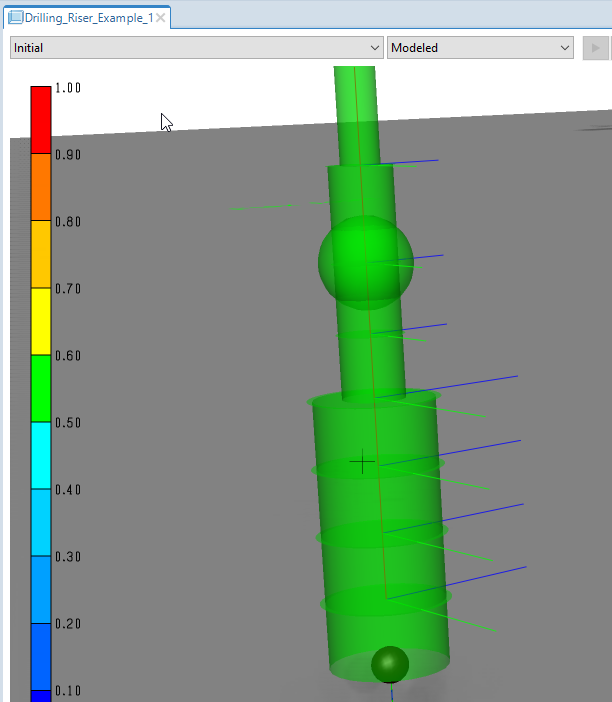Screen dimensions: 612x702
Task: Click the black crosshair marker on cylinder
Action: pyautogui.click(x=362, y=462)
